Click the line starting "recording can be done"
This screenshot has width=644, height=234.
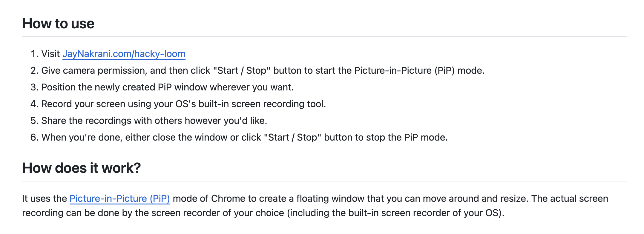(263, 213)
